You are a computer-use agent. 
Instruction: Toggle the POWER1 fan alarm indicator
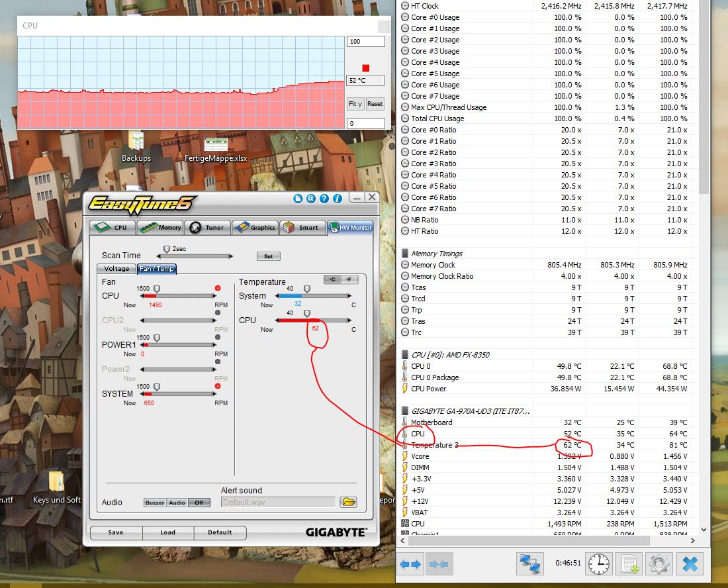[x=218, y=337]
